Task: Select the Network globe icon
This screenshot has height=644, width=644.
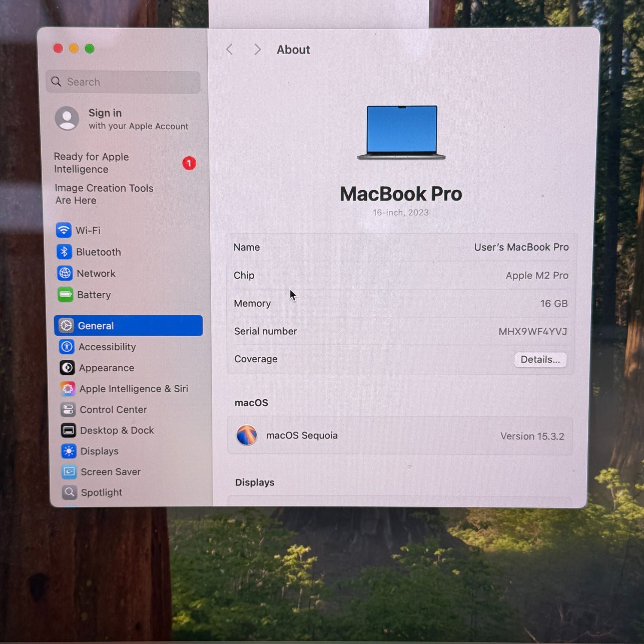Action: coord(65,273)
